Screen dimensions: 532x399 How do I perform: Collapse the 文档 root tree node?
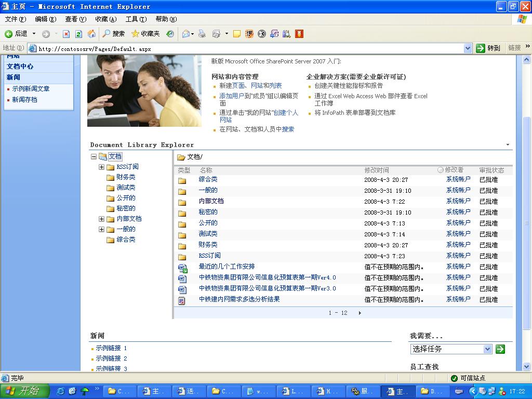[94, 156]
